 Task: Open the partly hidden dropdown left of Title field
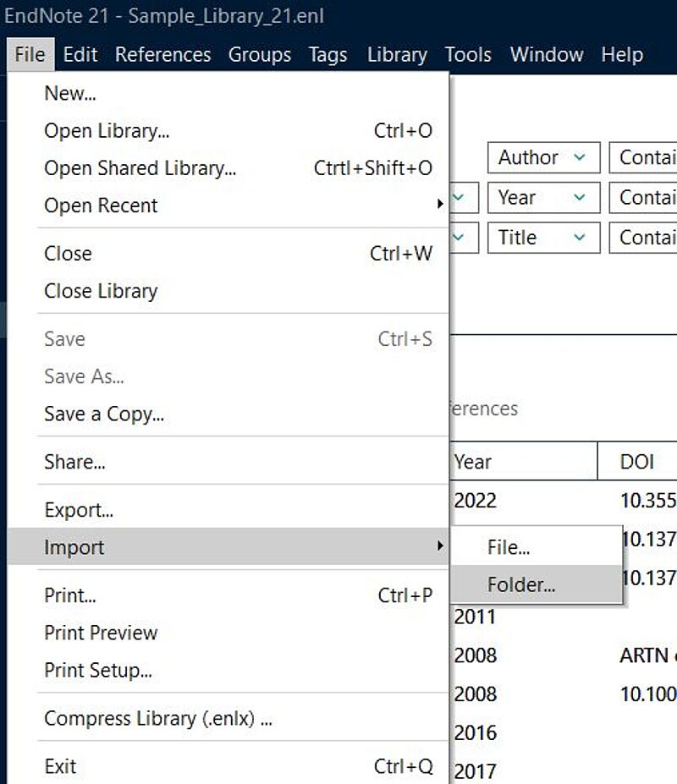[465, 238]
